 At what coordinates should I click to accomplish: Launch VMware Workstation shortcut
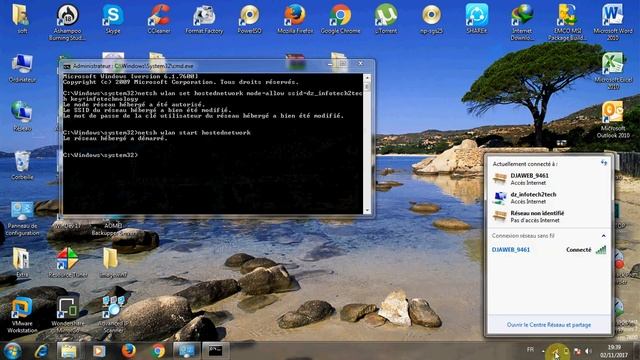click(22, 315)
